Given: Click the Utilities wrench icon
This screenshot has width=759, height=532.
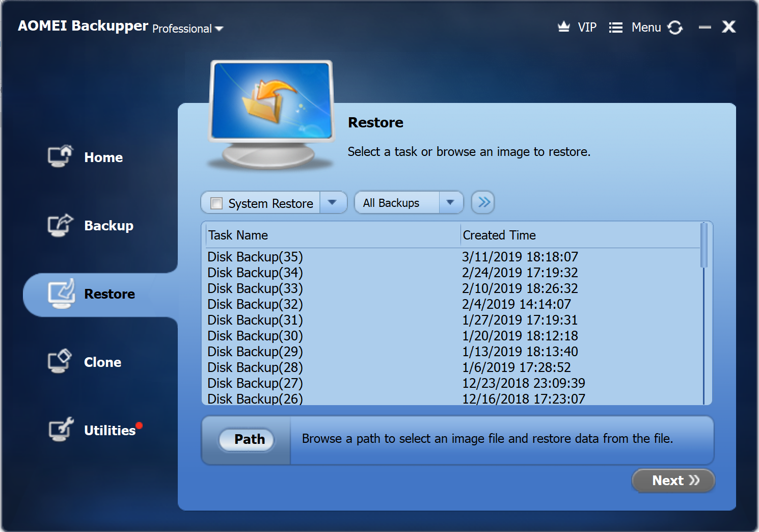Looking at the screenshot, I should tap(61, 429).
